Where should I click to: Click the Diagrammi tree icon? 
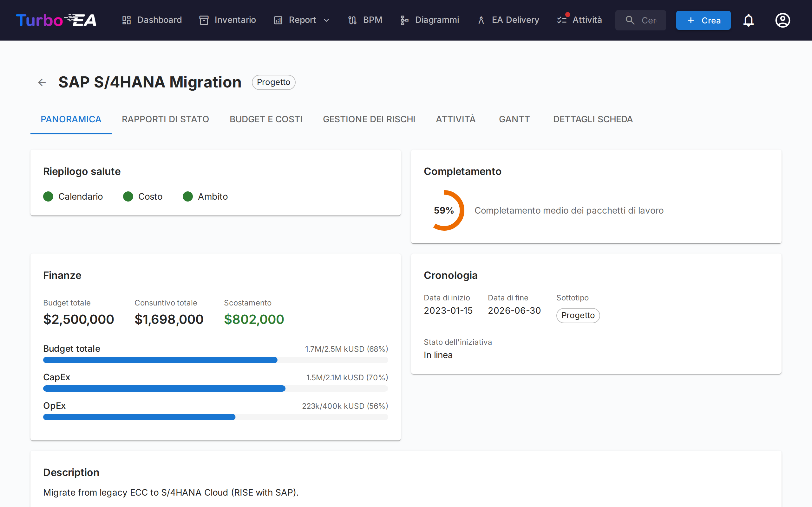tap(404, 20)
